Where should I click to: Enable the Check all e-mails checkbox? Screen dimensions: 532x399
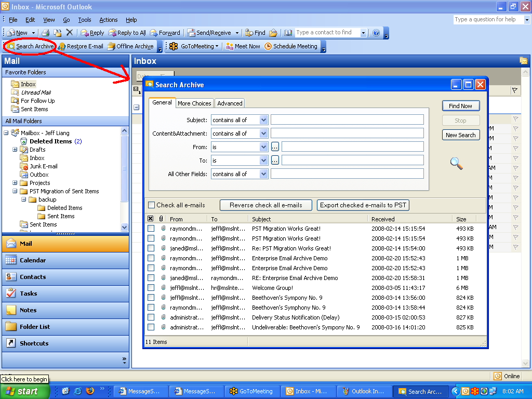152,205
